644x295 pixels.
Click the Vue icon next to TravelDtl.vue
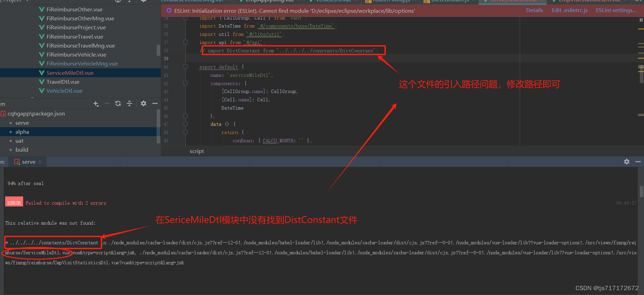pos(42,82)
